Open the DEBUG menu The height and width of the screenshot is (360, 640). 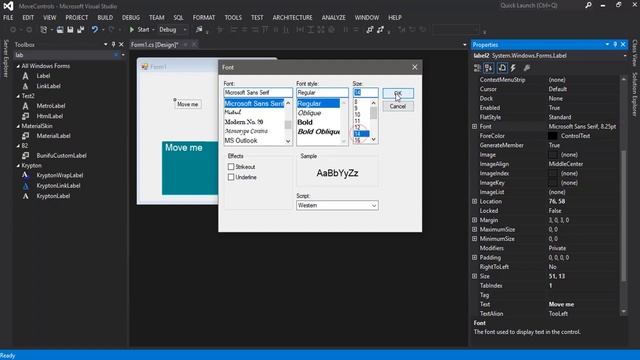click(x=131, y=18)
